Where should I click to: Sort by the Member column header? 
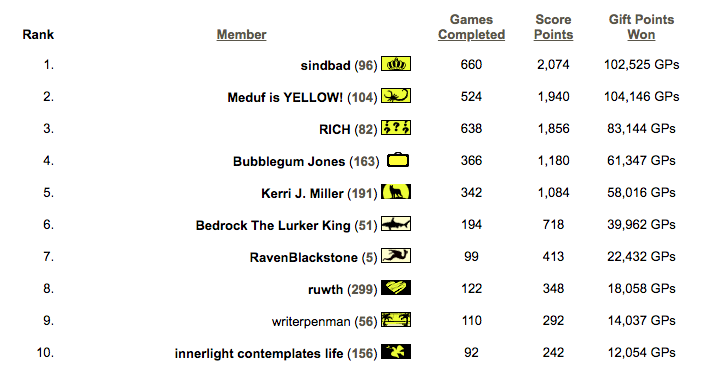[x=241, y=35]
